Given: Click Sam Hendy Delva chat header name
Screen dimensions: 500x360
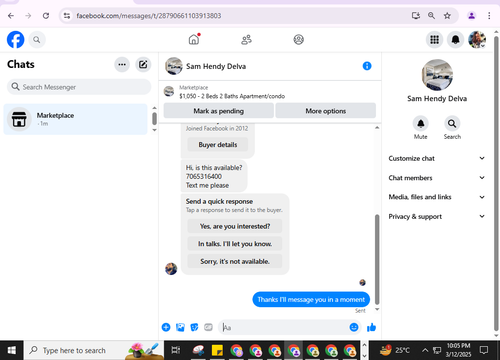Looking at the screenshot, I should pyautogui.click(x=216, y=66).
